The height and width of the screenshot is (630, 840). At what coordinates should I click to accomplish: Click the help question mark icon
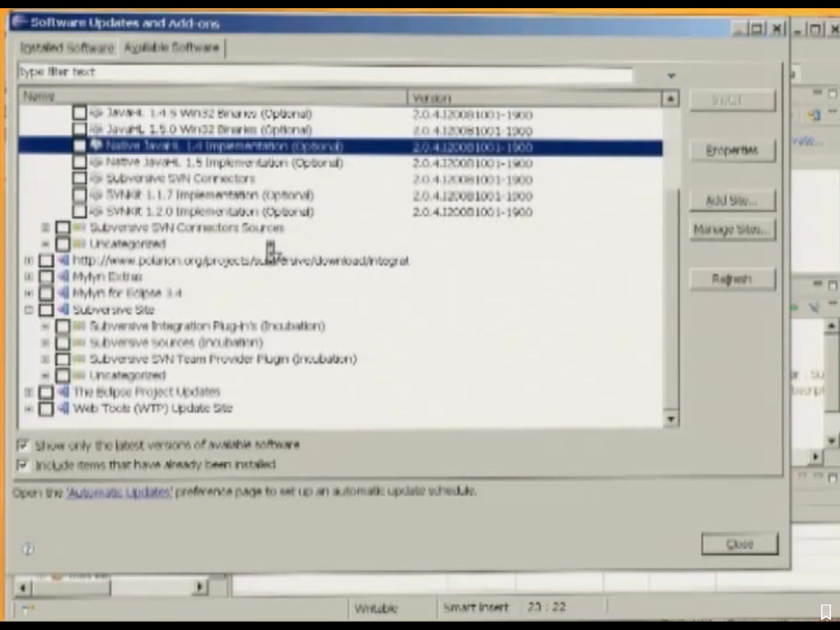pyautogui.click(x=28, y=549)
